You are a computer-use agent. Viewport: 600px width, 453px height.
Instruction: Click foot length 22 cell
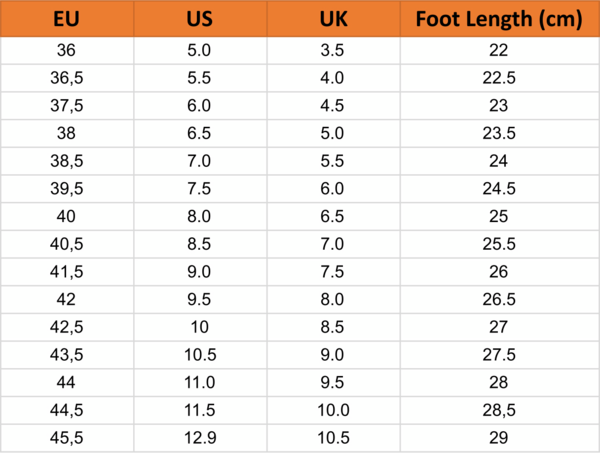(499, 51)
